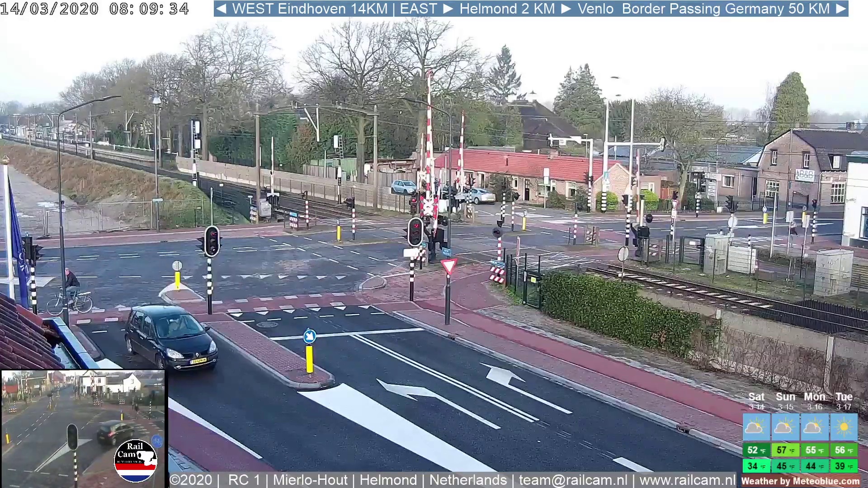Click Monday's cloudy weather icon
The image size is (868, 488).
(814, 427)
